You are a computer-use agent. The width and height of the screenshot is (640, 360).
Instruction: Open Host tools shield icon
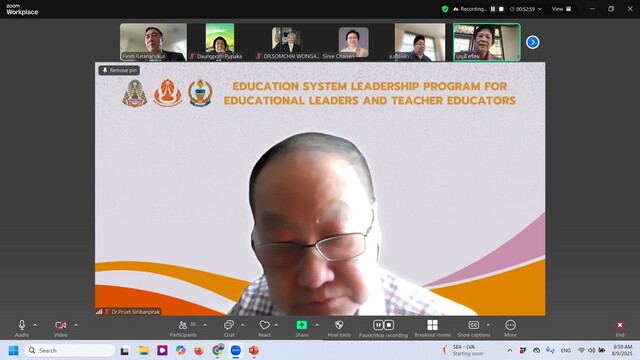[x=339, y=329]
